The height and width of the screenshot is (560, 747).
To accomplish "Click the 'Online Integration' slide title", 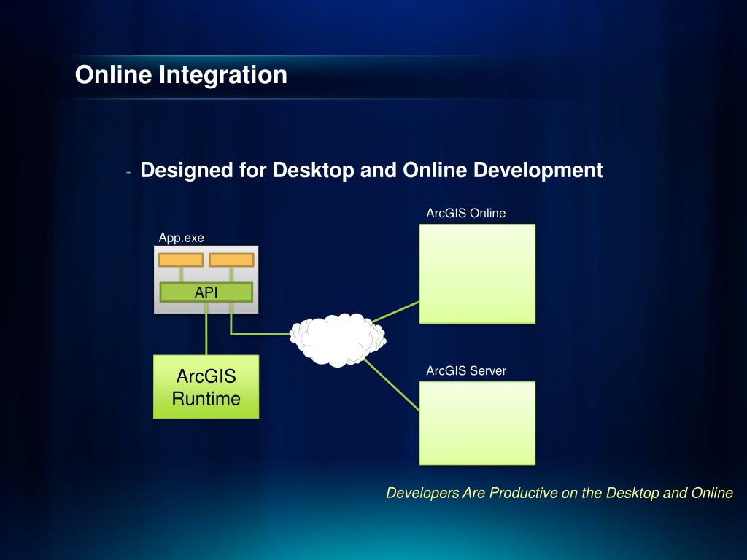I will 181,75.
